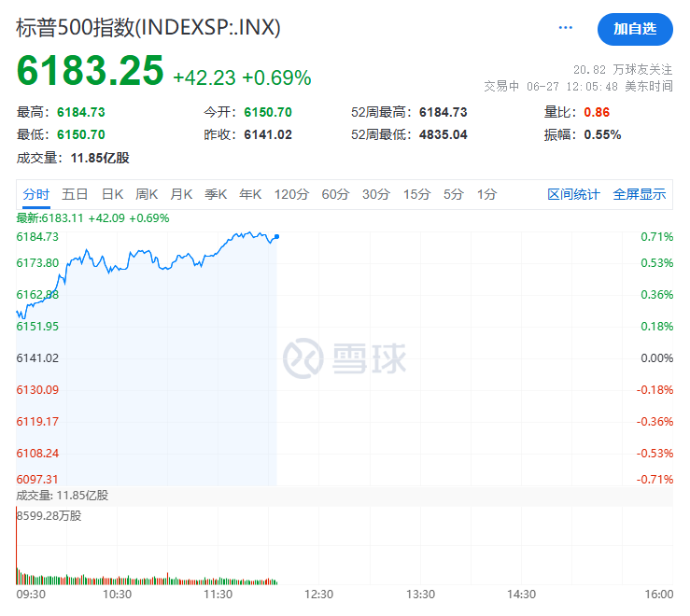
Task: Click the 今开 value 6150.70
Action: coord(268,112)
